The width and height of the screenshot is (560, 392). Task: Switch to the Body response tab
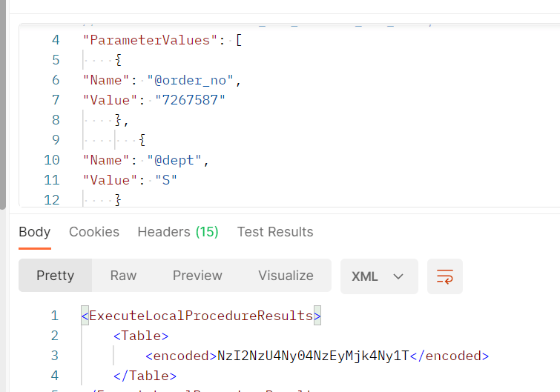(x=35, y=232)
